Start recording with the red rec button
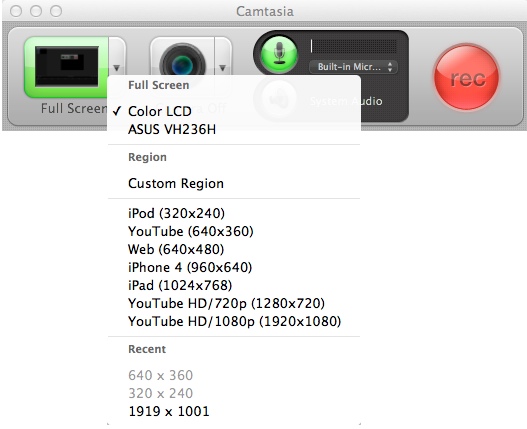This screenshot has height=429, width=527. pyautogui.click(x=467, y=78)
